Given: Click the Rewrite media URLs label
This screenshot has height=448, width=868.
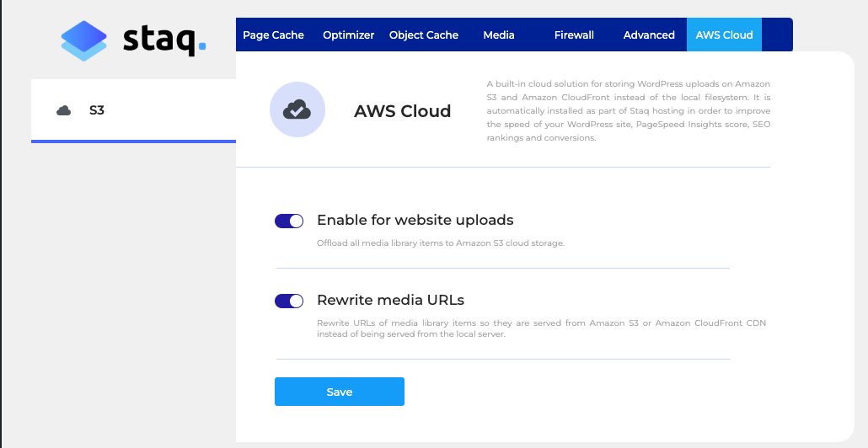Looking at the screenshot, I should tap(390, 300).
